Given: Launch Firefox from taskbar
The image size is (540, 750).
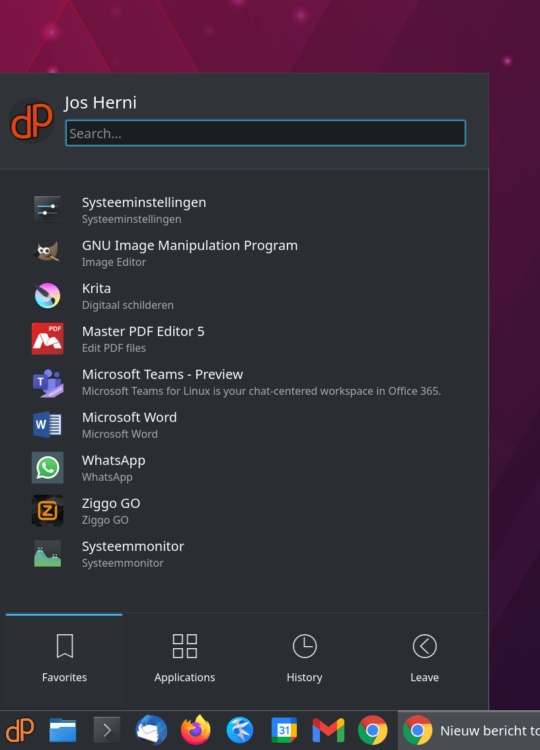Looking at the screenshot, I should pyautogui.click(x=196, y=730).
